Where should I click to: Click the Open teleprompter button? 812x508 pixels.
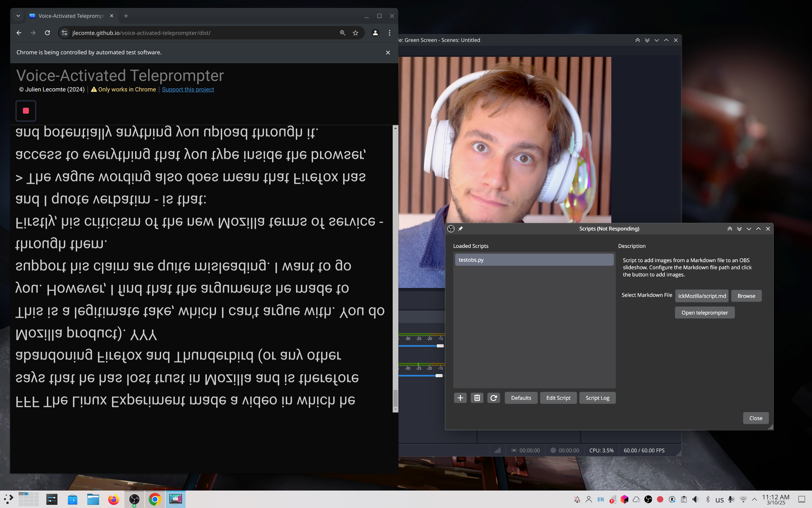tap(704, 313)
